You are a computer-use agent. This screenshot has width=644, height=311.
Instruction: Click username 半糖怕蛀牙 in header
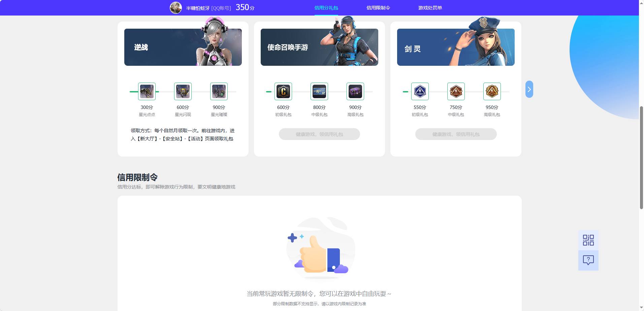point(198,8)
